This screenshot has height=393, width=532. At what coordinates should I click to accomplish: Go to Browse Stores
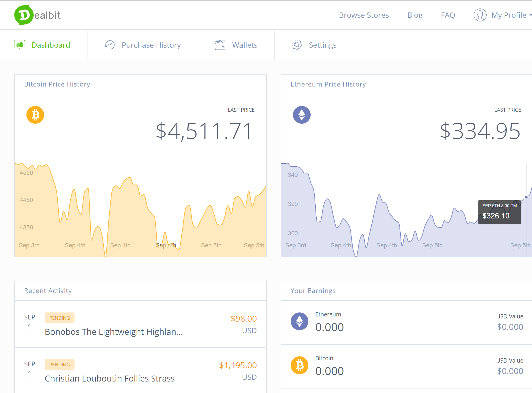click(x=364, y=15)
